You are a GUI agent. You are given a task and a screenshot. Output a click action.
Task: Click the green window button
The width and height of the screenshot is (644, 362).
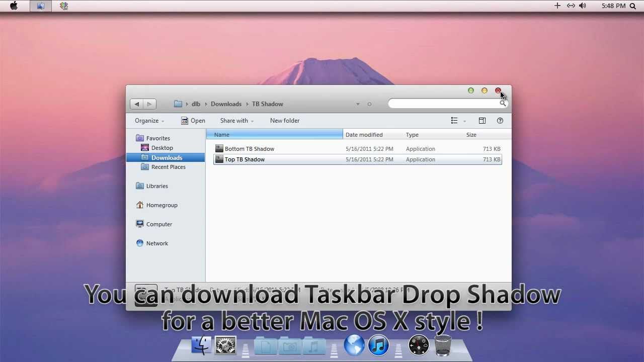[x=471, y=90]
